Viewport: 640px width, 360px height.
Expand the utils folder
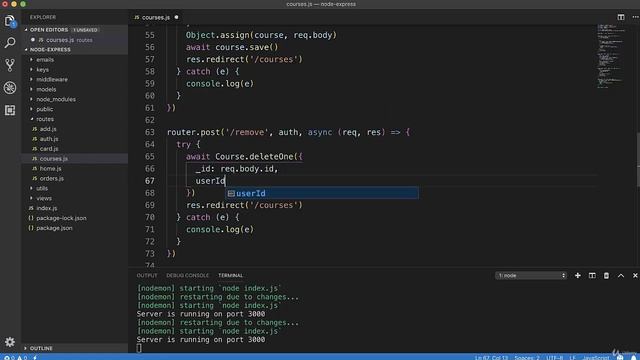(x=42, y=189)
